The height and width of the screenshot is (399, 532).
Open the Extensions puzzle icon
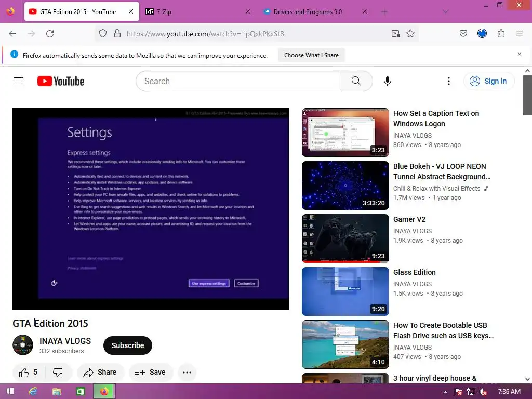501,33
